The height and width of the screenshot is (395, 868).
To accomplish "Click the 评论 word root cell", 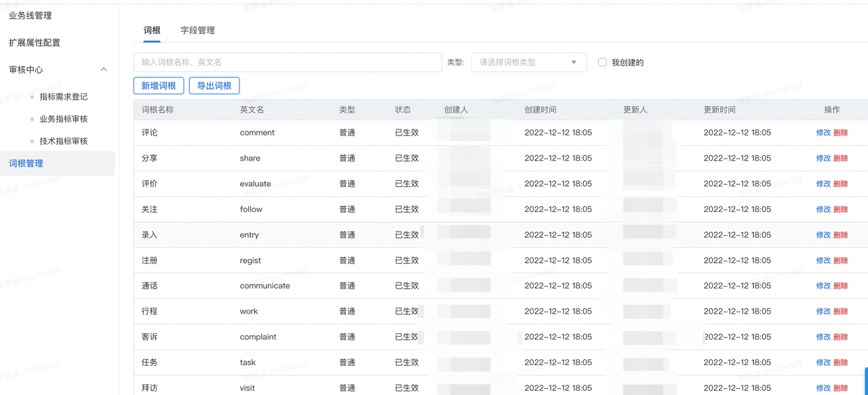I will 149,133.
